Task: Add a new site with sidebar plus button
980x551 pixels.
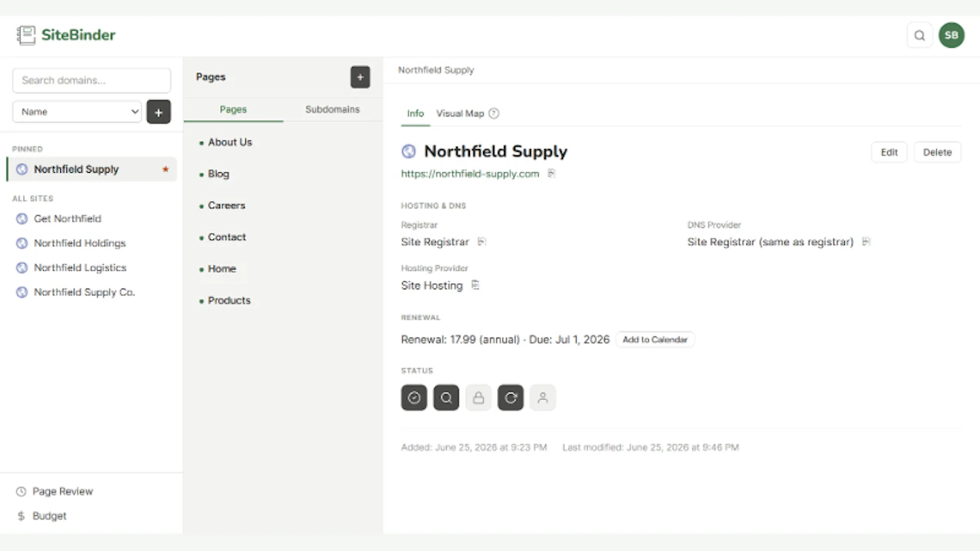Action: pos(158,112)
